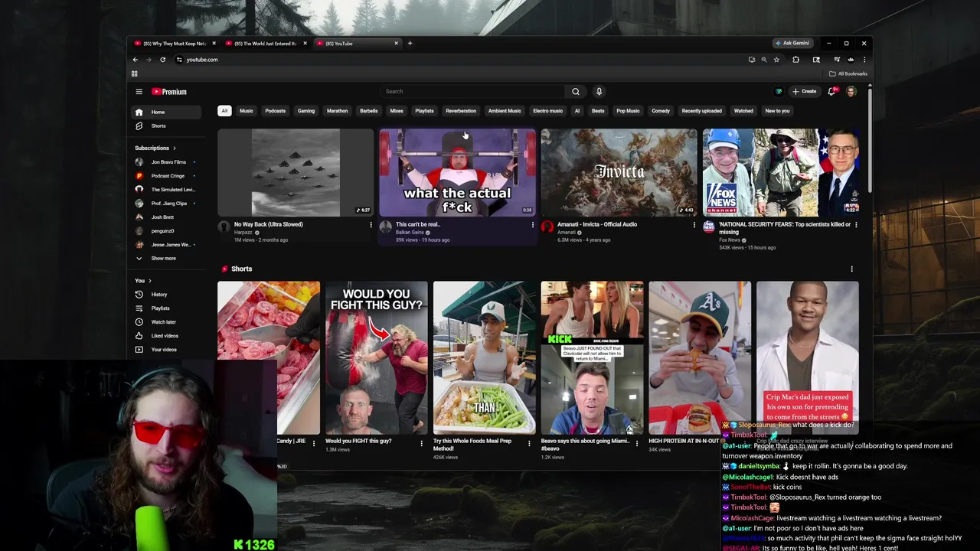Image resolution: width=980 pixels, height=551 pixels.
Task: Play 'Try this Whole Foods Meal Prep' short
Action: [485, 358]
